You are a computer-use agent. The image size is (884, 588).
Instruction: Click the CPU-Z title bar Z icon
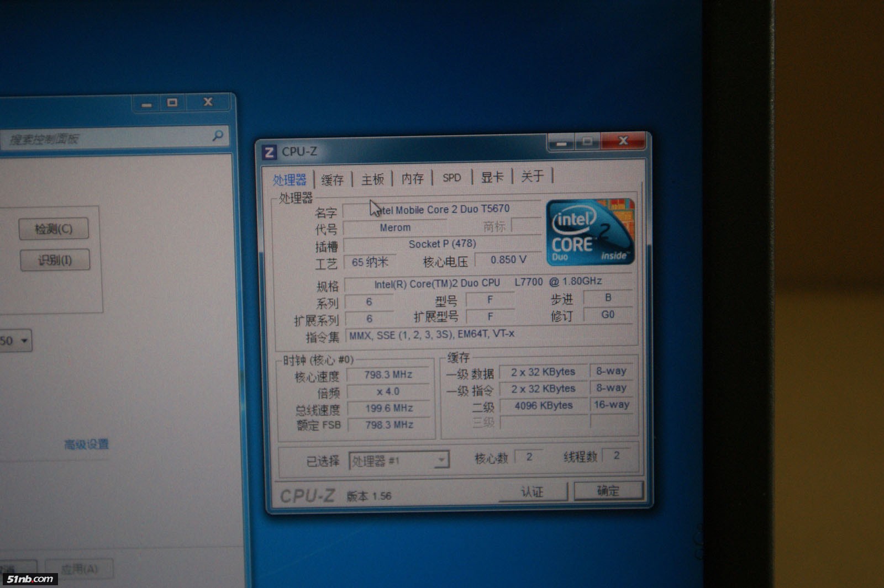(269, 152)
